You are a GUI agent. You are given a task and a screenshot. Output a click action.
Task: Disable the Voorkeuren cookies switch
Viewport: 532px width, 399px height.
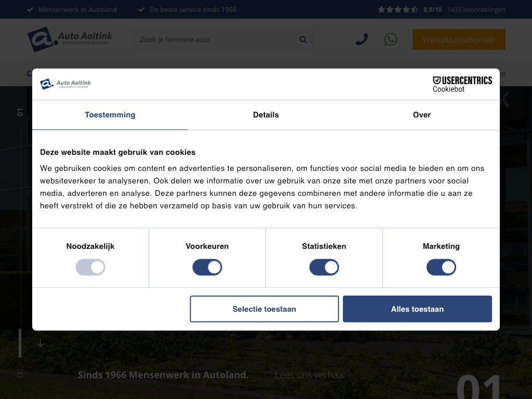[x=207, y=268]
